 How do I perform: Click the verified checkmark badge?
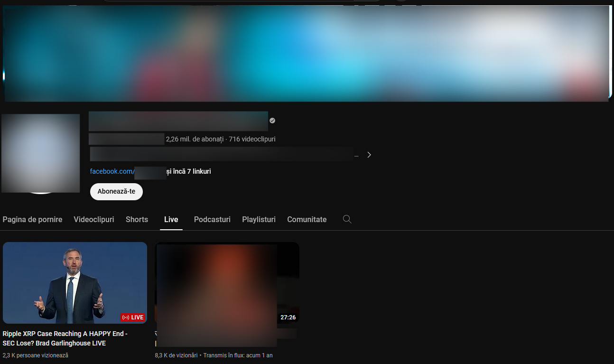pyautogui.click(x=272, y=121)
